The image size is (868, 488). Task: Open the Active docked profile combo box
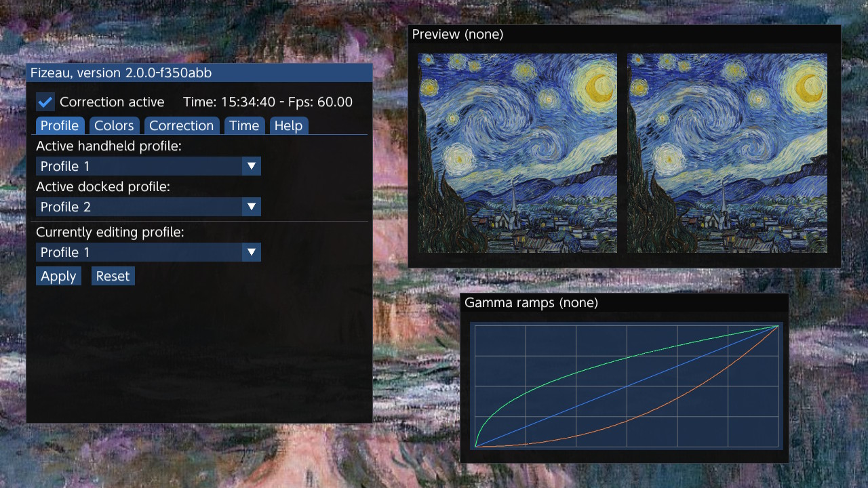pos(149,207)
